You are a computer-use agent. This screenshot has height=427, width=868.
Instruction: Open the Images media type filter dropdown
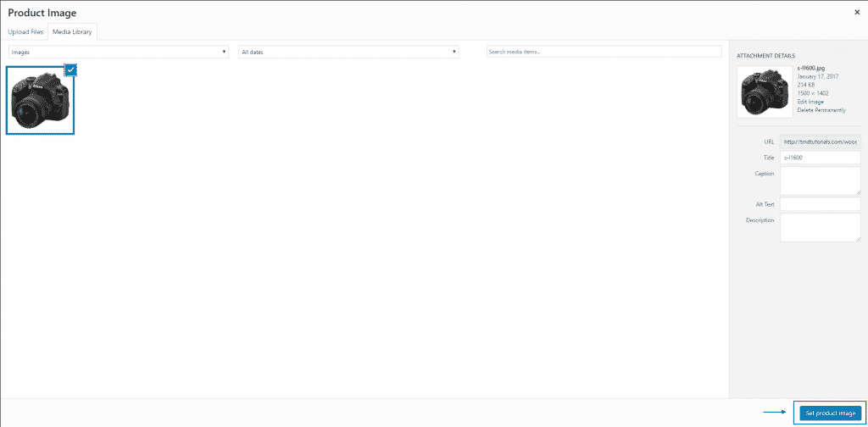point(118,52)
